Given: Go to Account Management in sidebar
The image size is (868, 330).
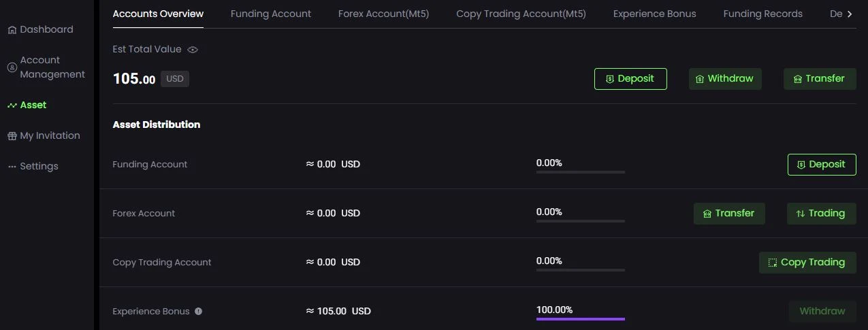Looking at the screenshot, I should (x=46, y=67).
